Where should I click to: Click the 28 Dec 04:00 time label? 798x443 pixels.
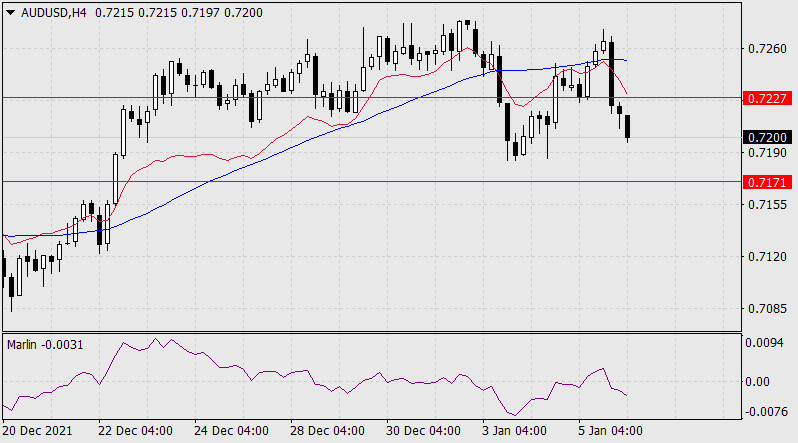coord(327,431)
